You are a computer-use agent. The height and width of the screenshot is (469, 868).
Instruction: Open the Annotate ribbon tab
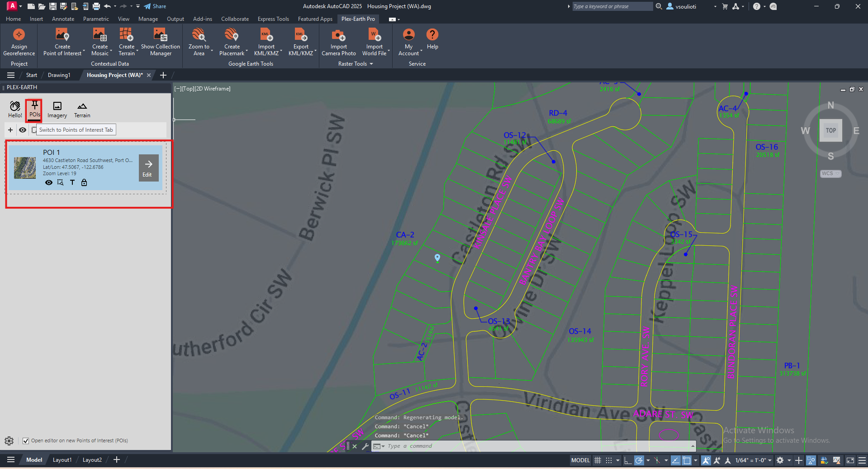(63, 19)
